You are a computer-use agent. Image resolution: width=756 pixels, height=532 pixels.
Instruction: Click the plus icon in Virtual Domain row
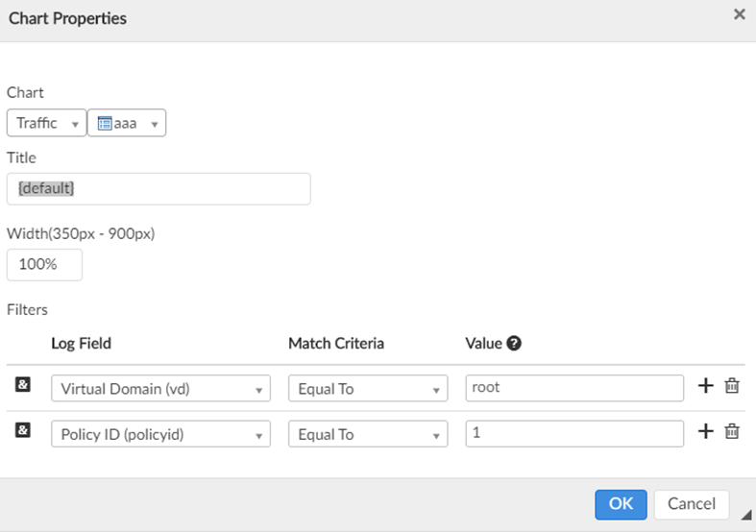[705, 386]
